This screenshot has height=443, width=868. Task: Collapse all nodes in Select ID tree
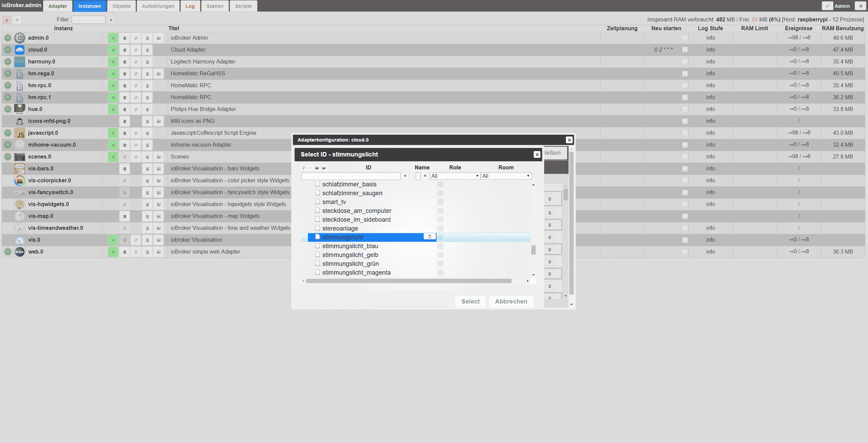317,168
